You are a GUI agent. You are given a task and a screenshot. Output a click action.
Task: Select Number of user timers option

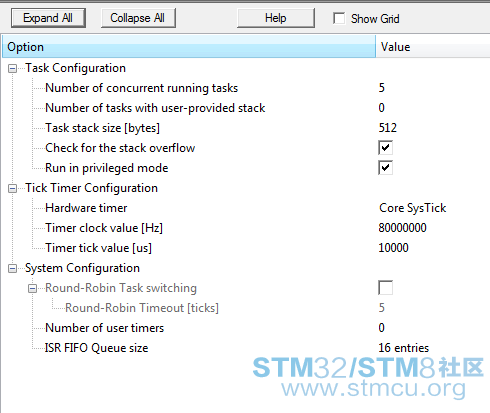[x=105, y=328]
